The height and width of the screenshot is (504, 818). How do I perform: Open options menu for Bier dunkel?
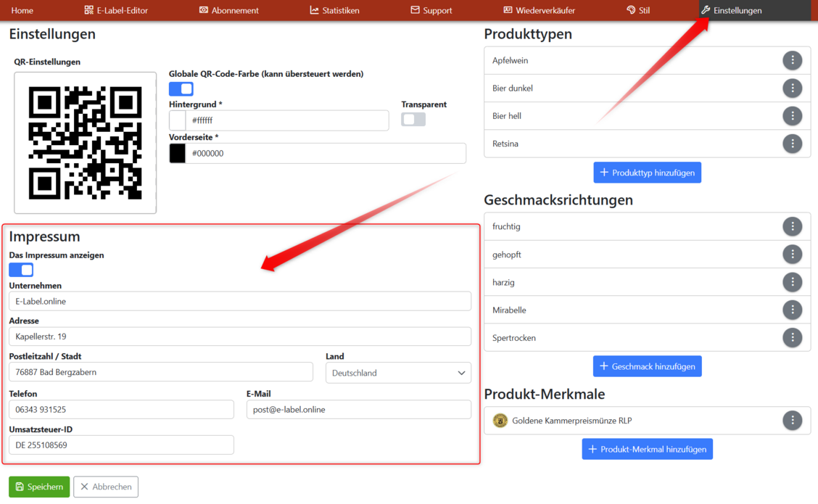792,88
